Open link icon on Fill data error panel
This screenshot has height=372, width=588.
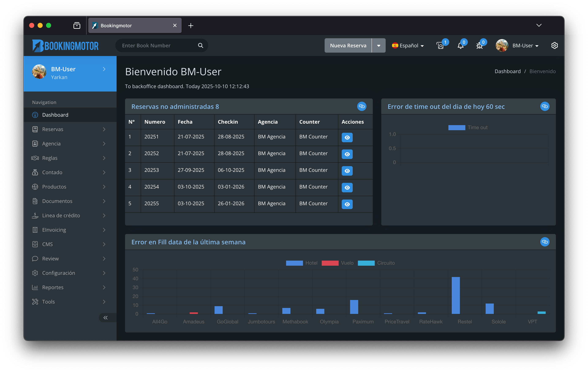tap(544, 242)
